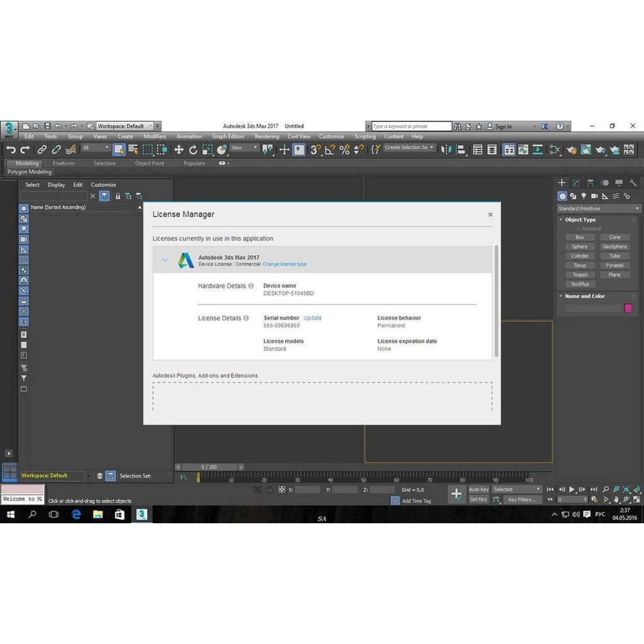Switch to the Freeform ribbon tab
Viewport: 644px width, 644px height.
pos(64,164)
